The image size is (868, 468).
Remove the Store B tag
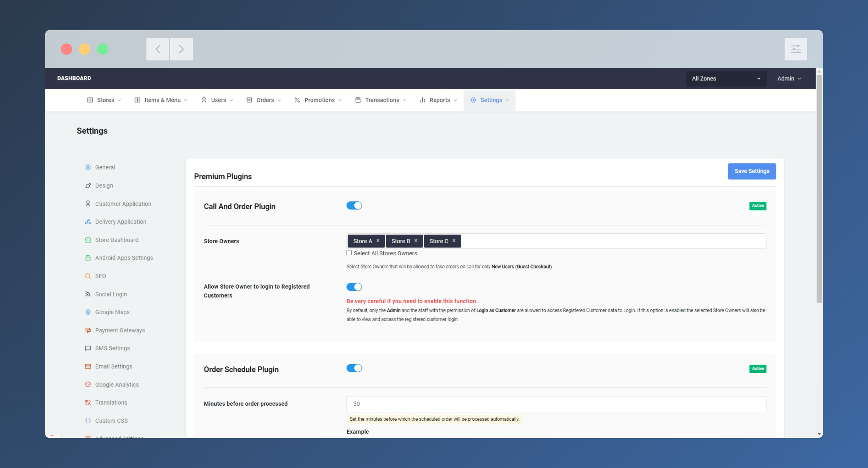point(416,241)
